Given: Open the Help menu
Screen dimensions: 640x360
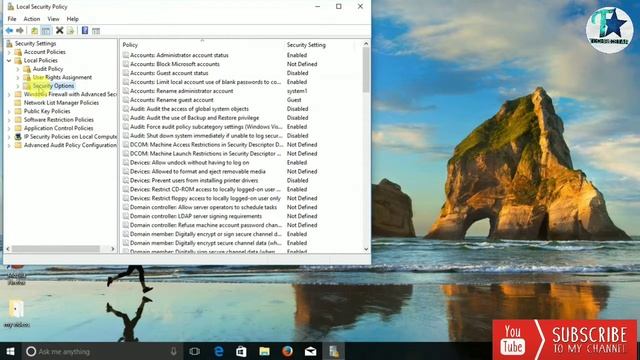Looking at the screenshot, I should (72, 19).
